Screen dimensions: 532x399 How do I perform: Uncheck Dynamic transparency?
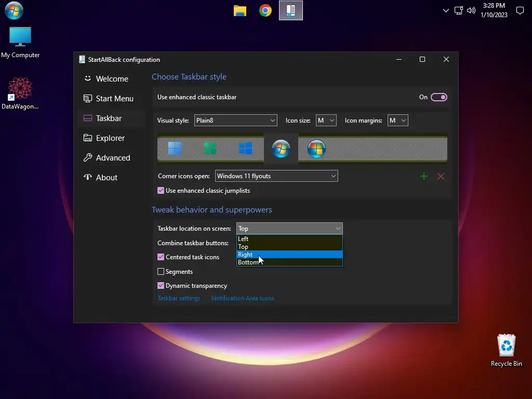click(161, 286)
